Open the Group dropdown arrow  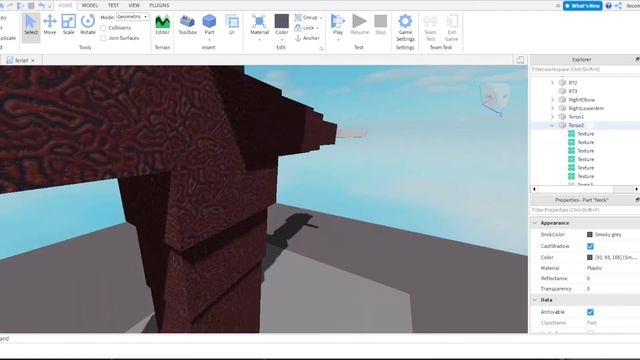321,18
